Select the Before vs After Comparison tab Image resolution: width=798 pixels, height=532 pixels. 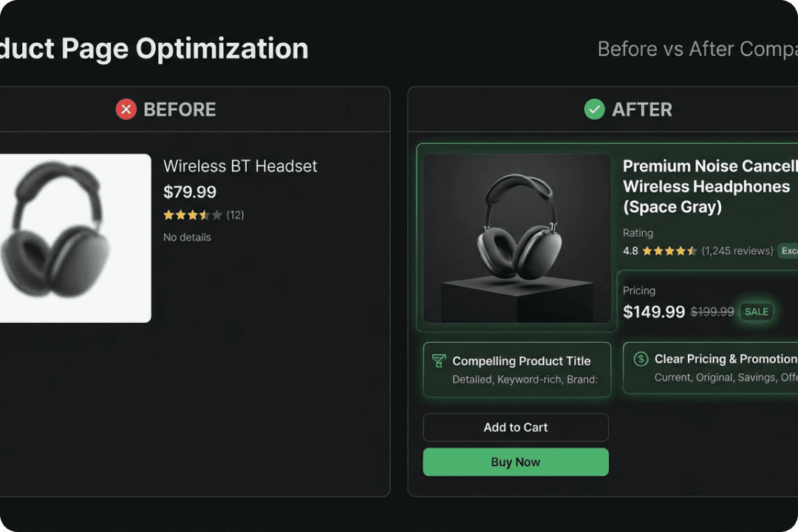click(697, 49)
